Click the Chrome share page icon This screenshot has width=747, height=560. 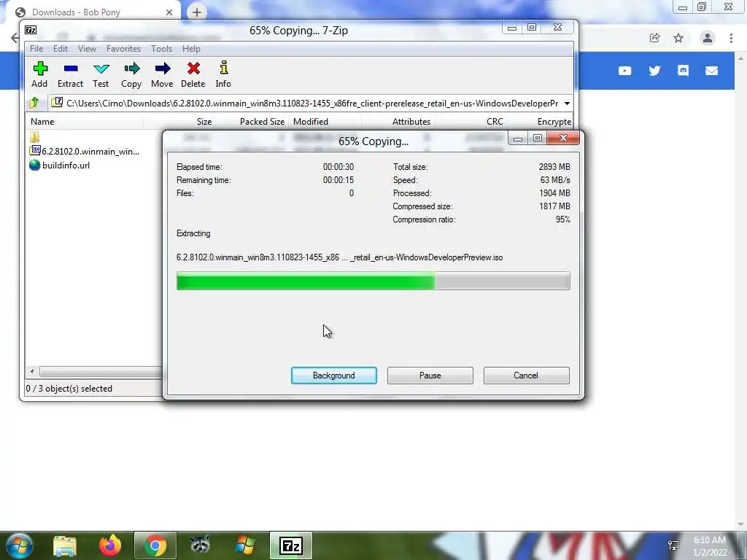tap(654, 38)
